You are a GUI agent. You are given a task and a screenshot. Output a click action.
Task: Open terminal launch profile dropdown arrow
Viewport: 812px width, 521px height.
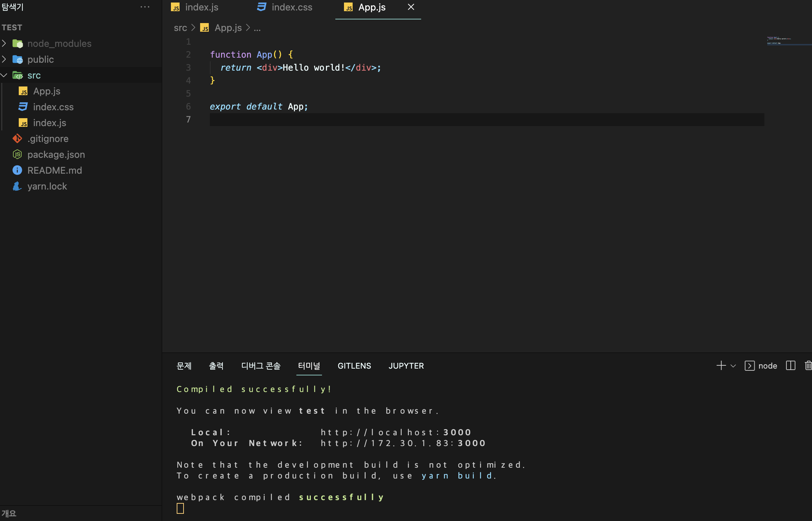[733, 366]
